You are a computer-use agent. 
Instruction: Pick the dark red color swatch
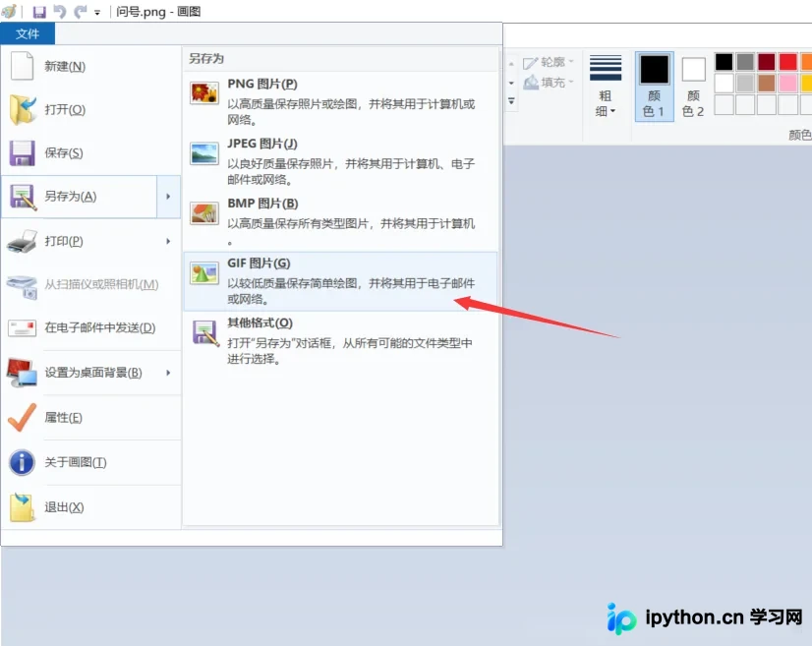tap(767, 62)
